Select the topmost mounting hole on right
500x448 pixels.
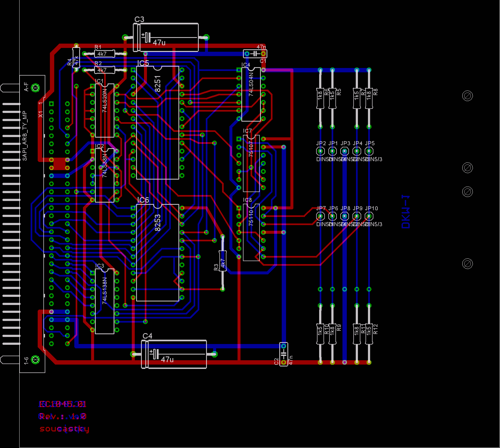(467, 96)
